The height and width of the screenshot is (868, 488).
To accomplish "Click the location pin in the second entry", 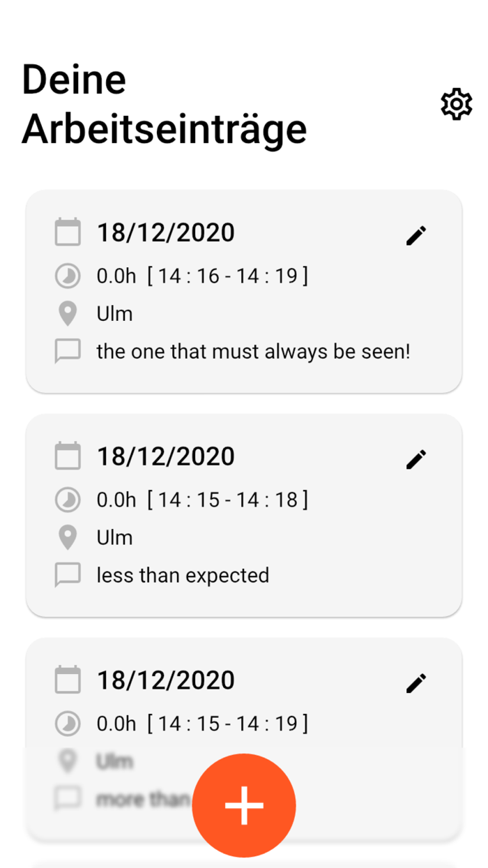I will [68, 537].
